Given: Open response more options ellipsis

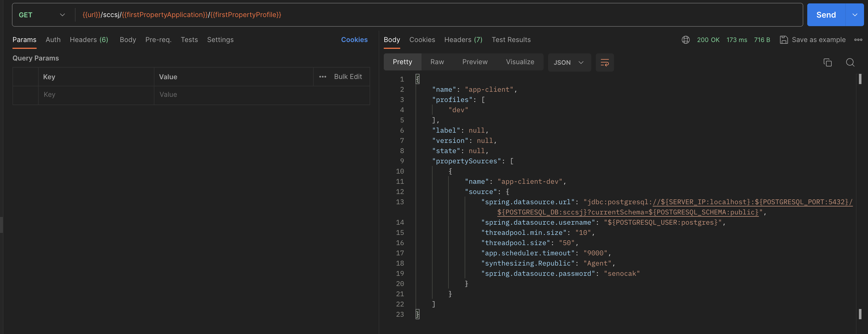Looking at the screenshot, I should point(858,40).
